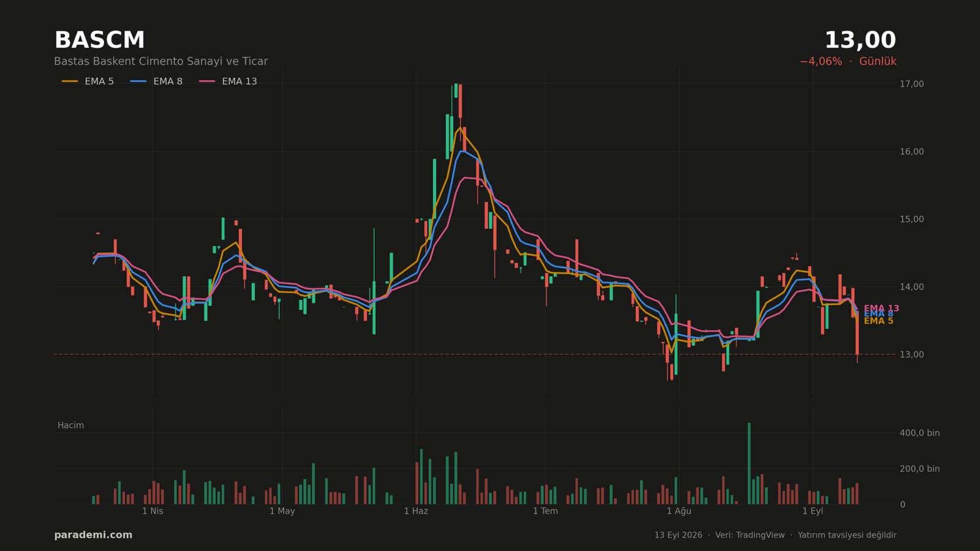Viewport: 980px width, 551px height.
Task: Click the 1 Haz date label
Action: click(x=416, y=511)
